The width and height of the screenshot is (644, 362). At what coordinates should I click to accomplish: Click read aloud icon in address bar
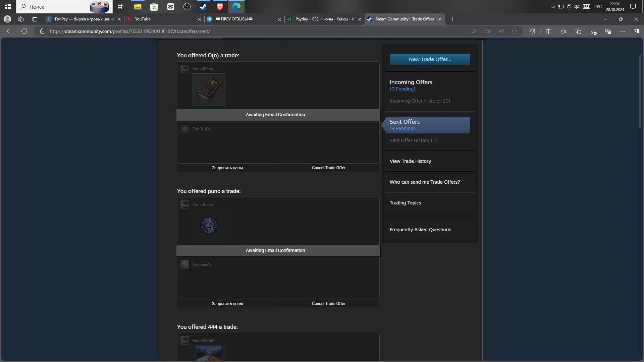tap(501, 31)
